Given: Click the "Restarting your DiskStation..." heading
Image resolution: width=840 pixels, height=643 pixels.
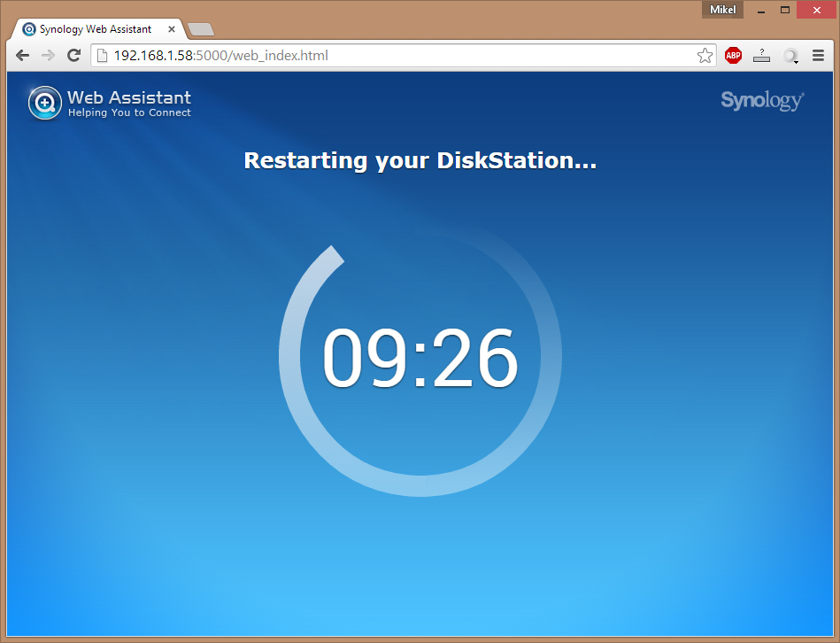Looking at the screenshot, I should [420, 161].
